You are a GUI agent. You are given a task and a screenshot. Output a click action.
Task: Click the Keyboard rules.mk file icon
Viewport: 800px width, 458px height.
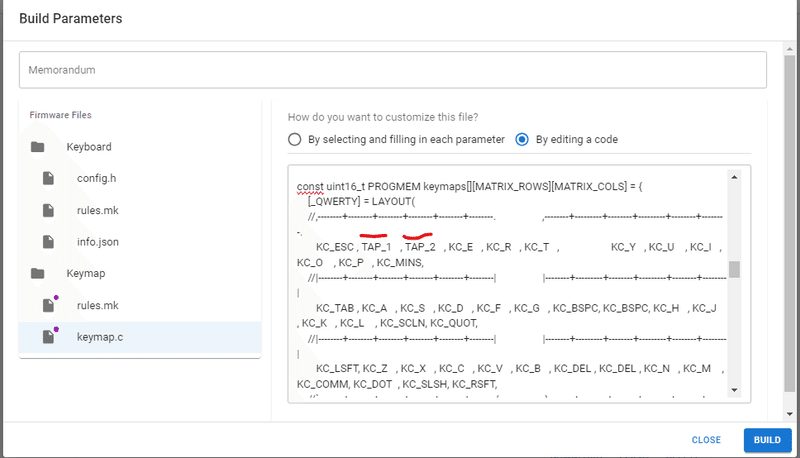(x=47, y=210)
